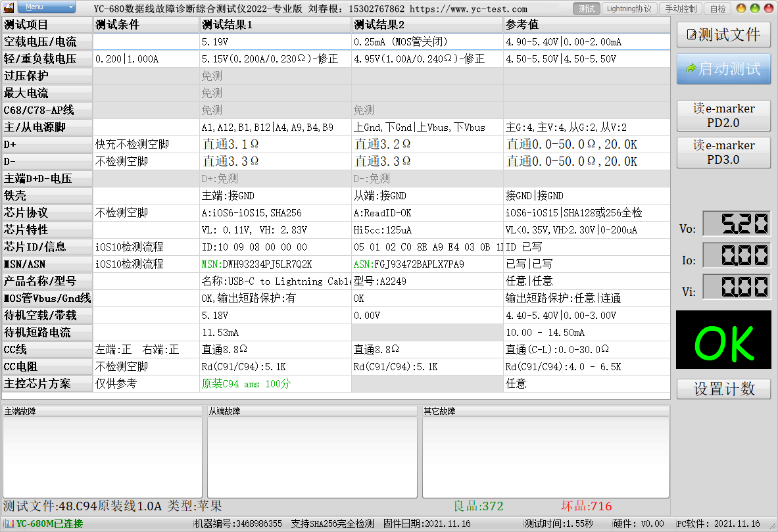Click the application icon at top-left corner

pos(9,8)
